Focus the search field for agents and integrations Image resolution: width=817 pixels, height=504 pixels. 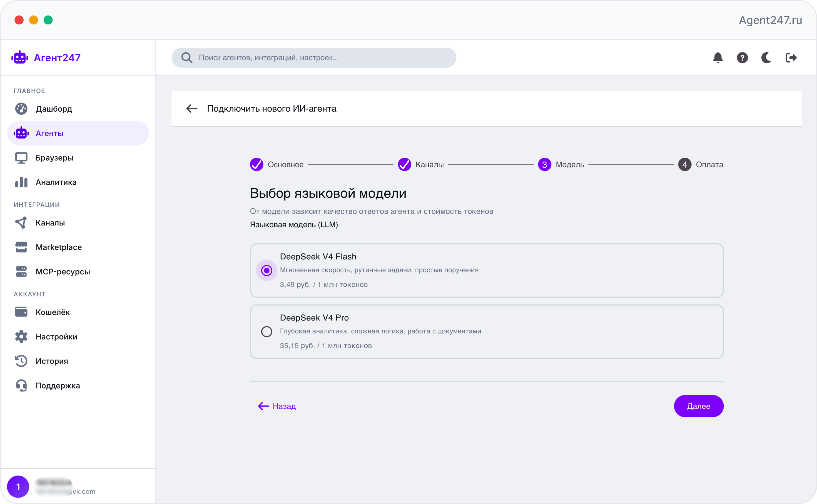313,58
